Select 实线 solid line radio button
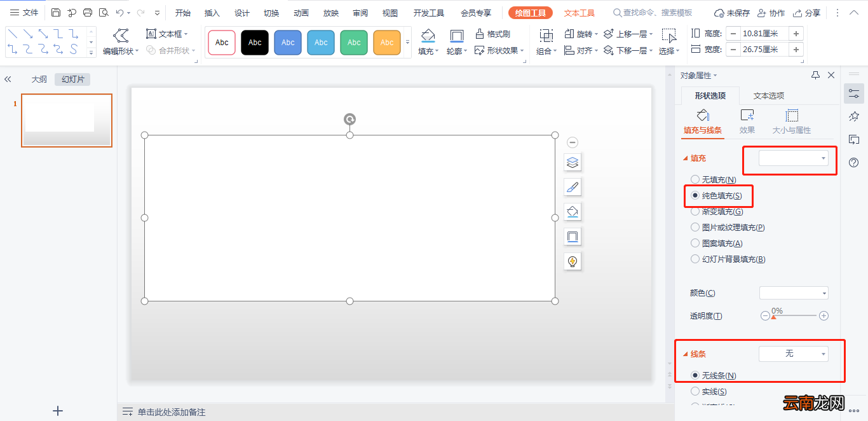 click(x=695, y=392)
